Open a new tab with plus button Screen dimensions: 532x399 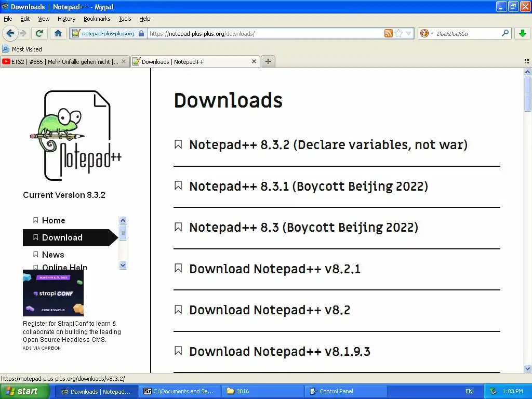coord(268,61)
